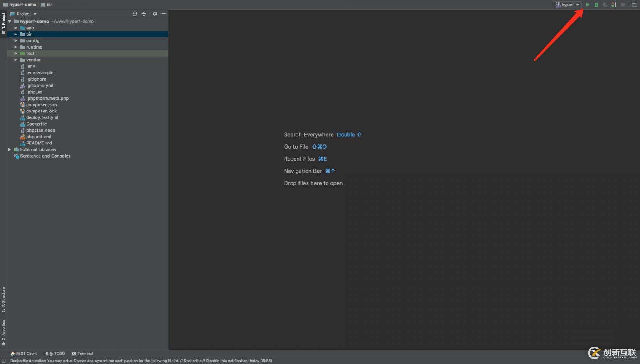
Task: Select the README.md file
Action: click(39, 143)
